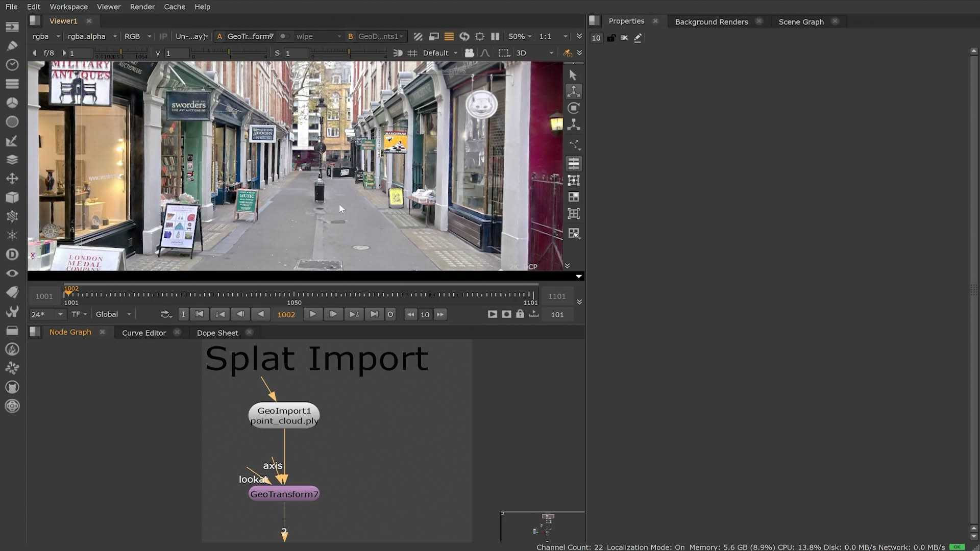Select the Roto tool in left toolbar
The image size is (980, 551).
pos(12,45)
